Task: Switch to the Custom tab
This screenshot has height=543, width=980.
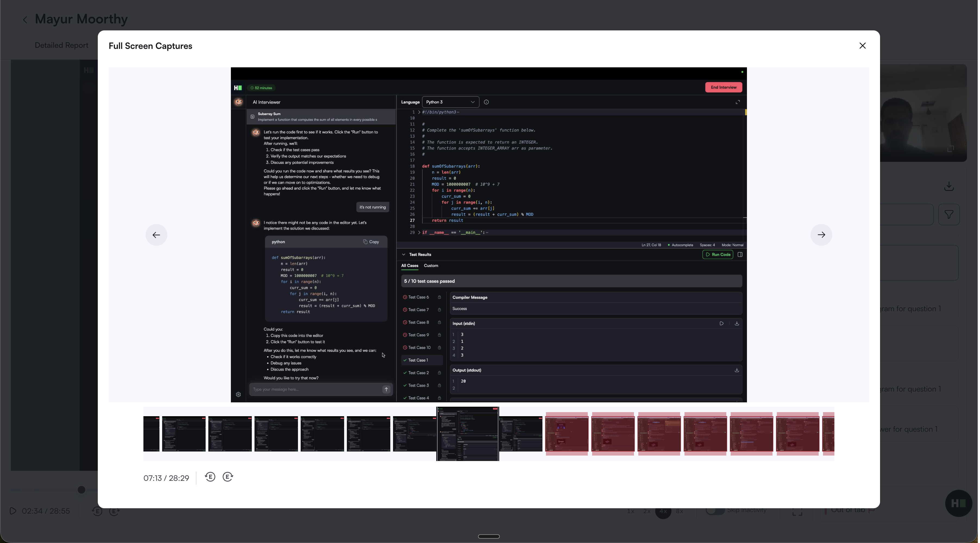Action: tap(431, 266)
